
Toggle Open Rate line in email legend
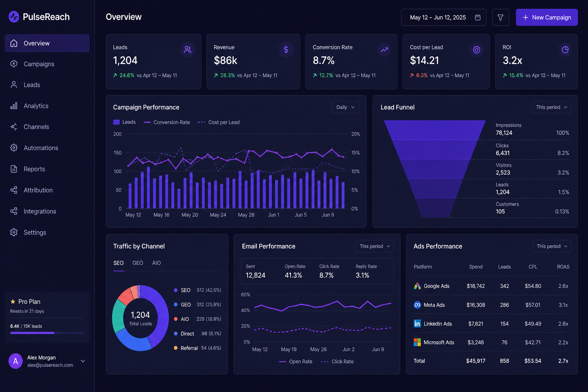(296, 361)
